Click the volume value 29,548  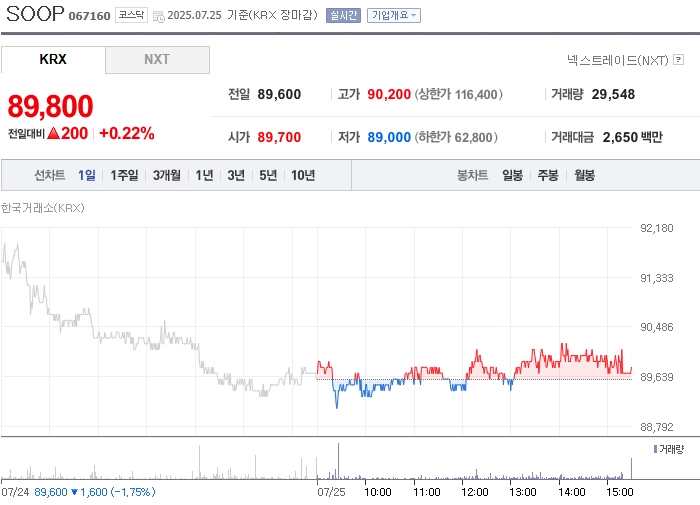point(613,94)
